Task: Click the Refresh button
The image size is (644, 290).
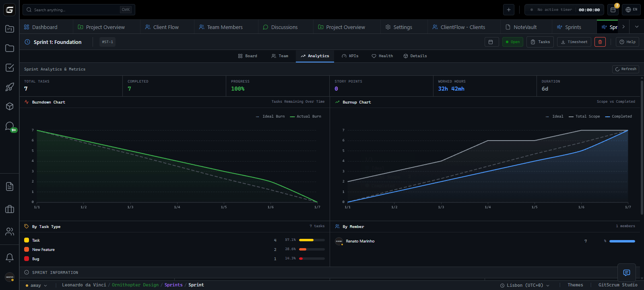Action: [x=625, y=69]
